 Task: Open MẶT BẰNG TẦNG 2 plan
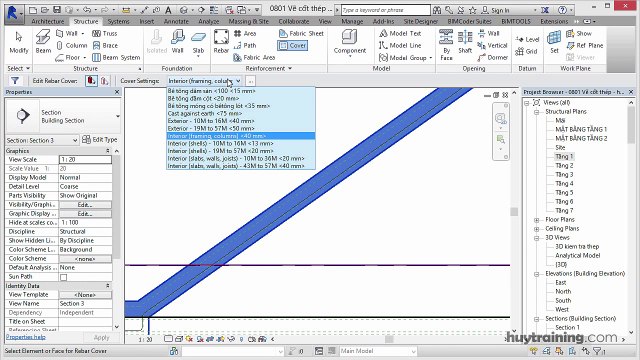[581, 138]
